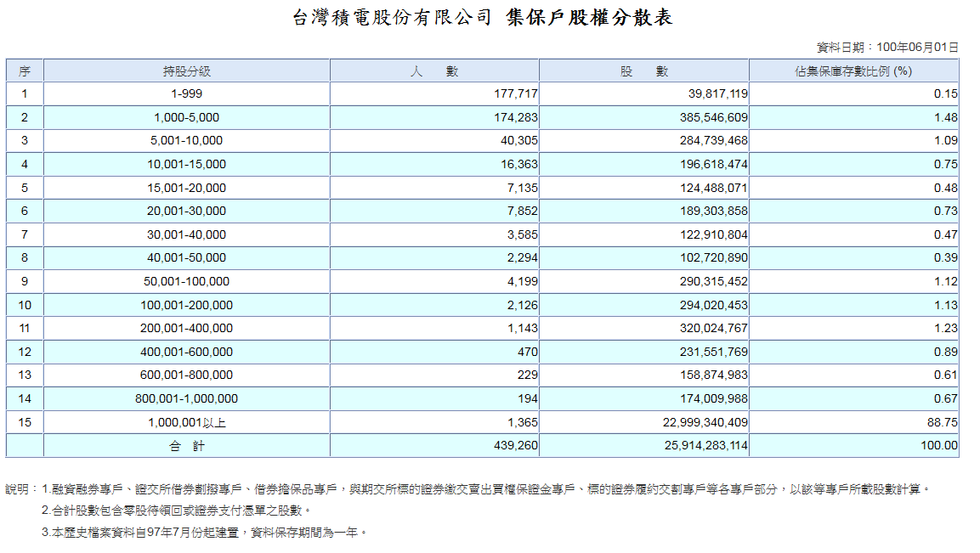Click the 人數 column header
980x553 pixels.
[x=434, y=71]
